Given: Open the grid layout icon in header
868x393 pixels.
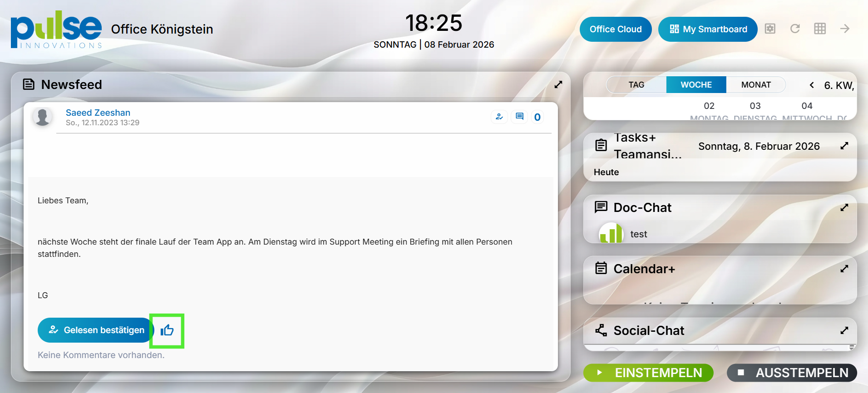Looking at the screenshot, I should pyautogui.click(x=820, y=29).
